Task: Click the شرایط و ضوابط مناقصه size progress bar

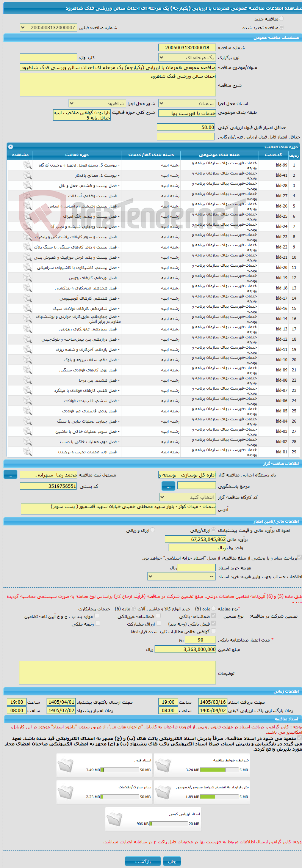Action: [219, 770]
